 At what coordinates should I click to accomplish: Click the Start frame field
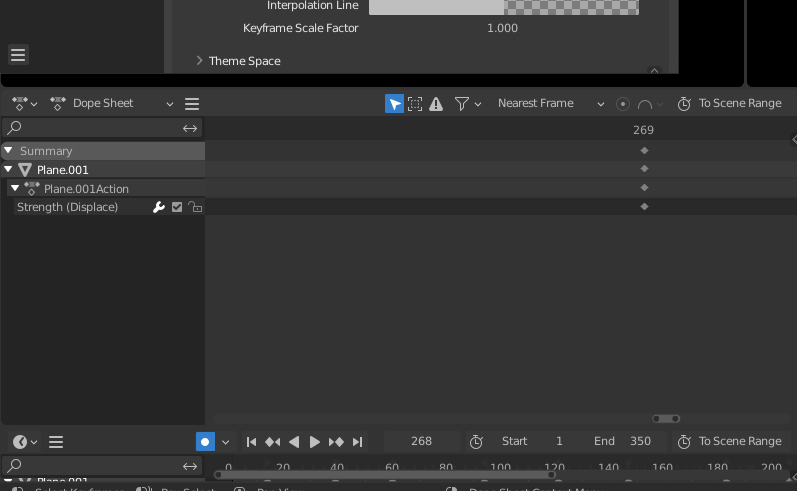(534, 441)
